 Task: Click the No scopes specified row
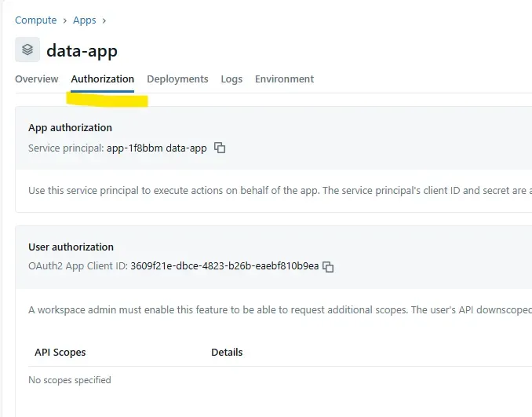pos(70,380)
